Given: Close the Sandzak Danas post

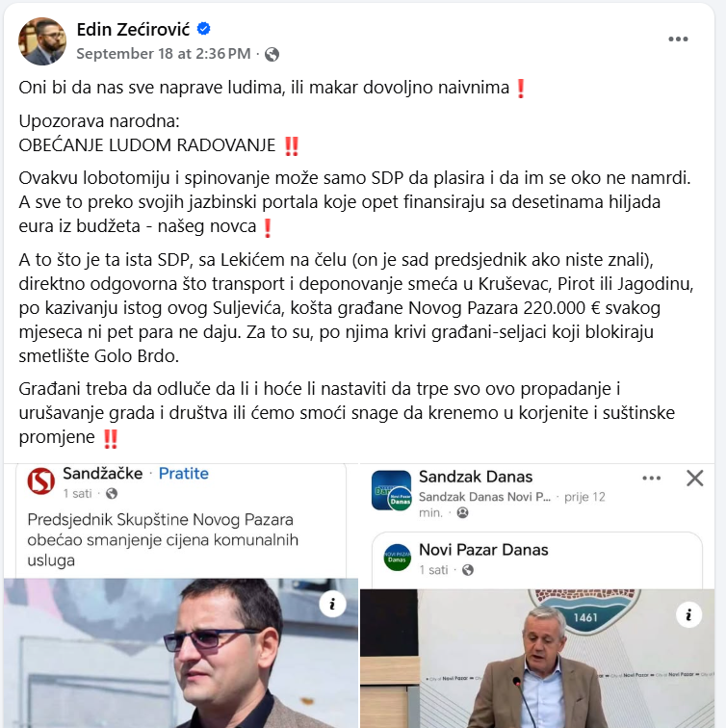Looking at the screenshot, I should click(695, 478).
